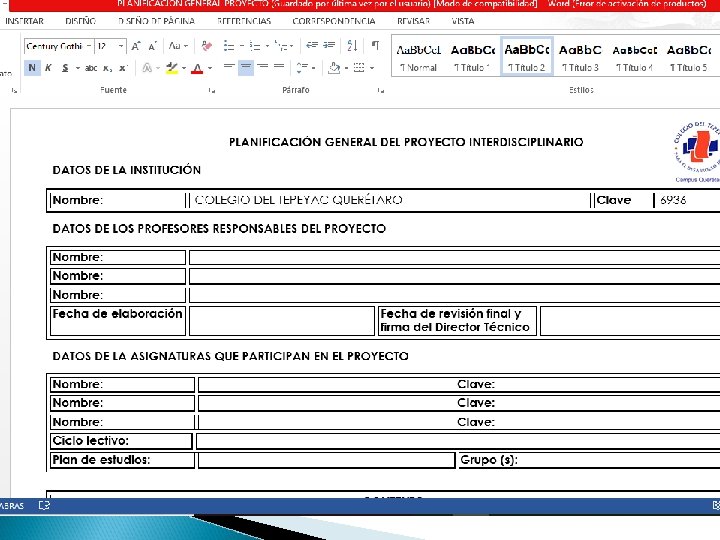Apply Título 3 style
Screen dimensions: 720x540
point(580,57)
